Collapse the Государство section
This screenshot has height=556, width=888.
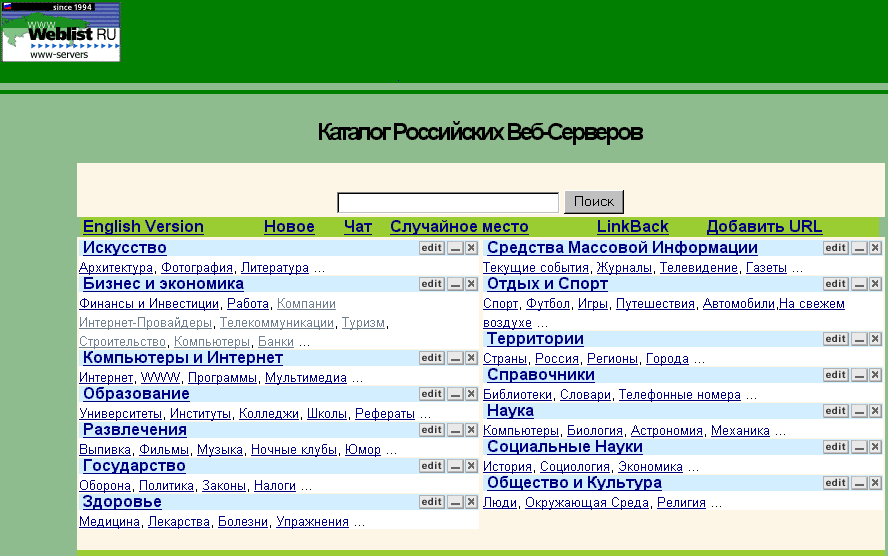tap(455, 466)
